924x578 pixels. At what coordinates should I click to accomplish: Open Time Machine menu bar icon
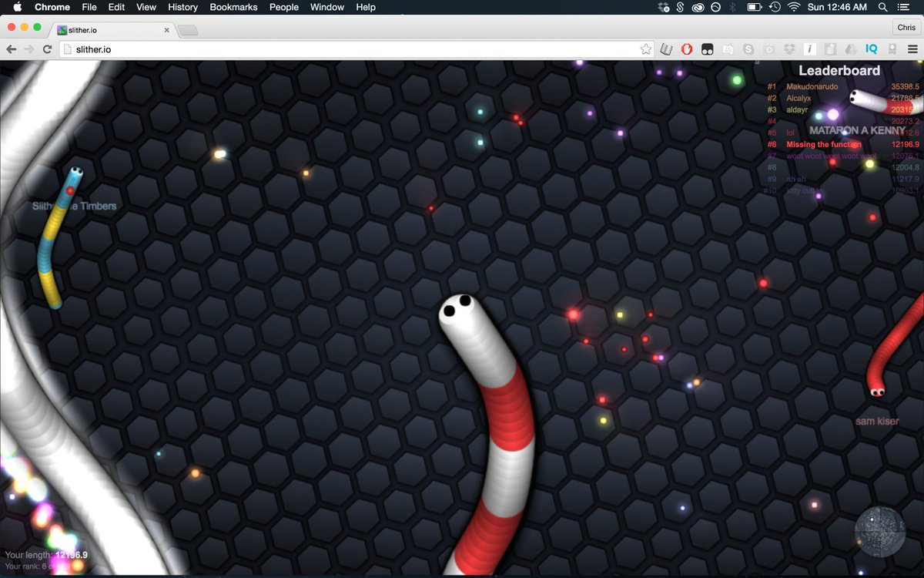click(775, 7)
